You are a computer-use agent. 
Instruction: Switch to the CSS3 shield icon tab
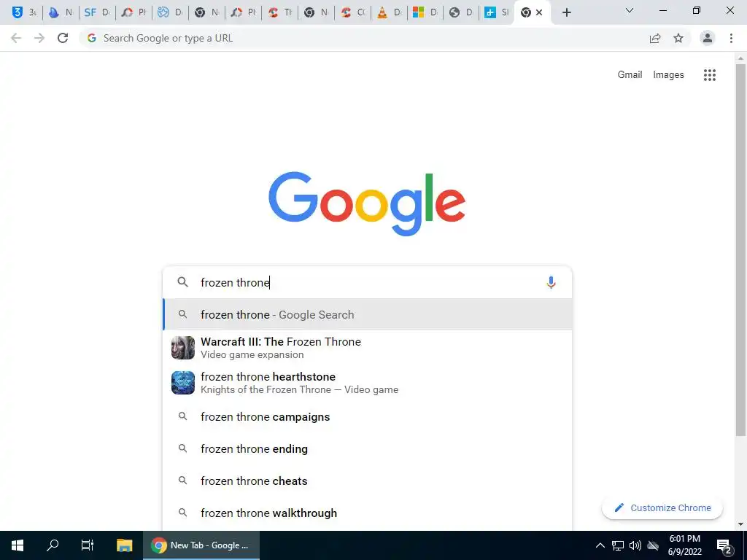point(24,12)
